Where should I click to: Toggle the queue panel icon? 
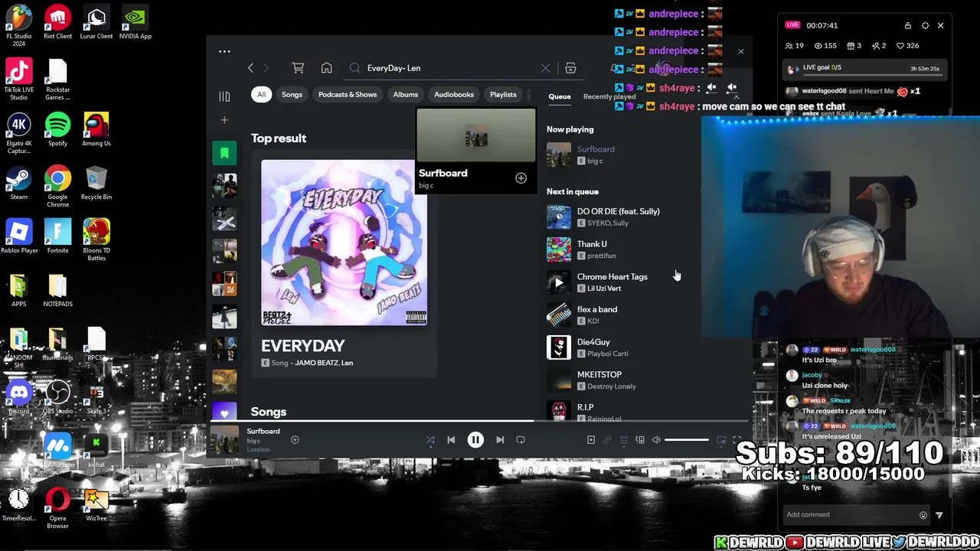(623, 440)
